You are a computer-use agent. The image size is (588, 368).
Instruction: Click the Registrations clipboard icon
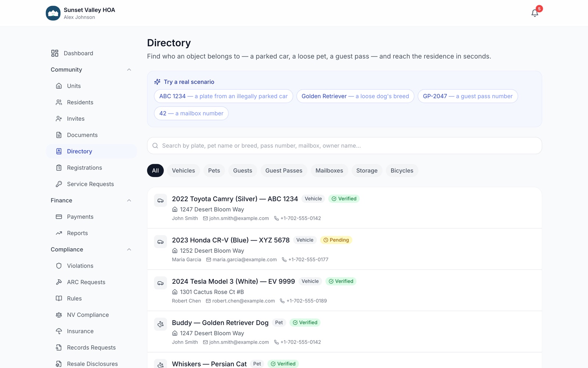tap(59, 168)
